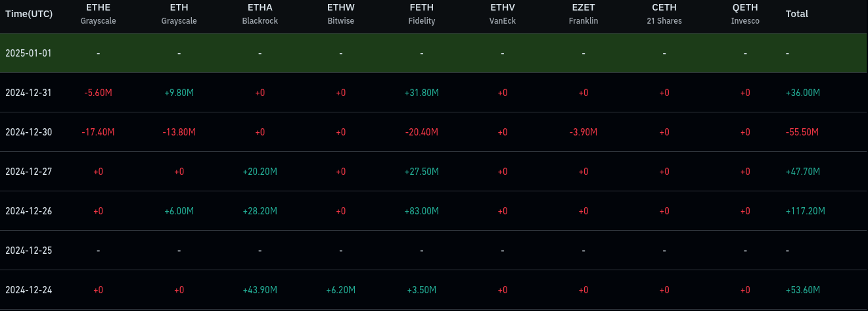Screen dimensions: 868x311
Task: Click the FETH Fidelity column header
Action: (x=421, y=14)
